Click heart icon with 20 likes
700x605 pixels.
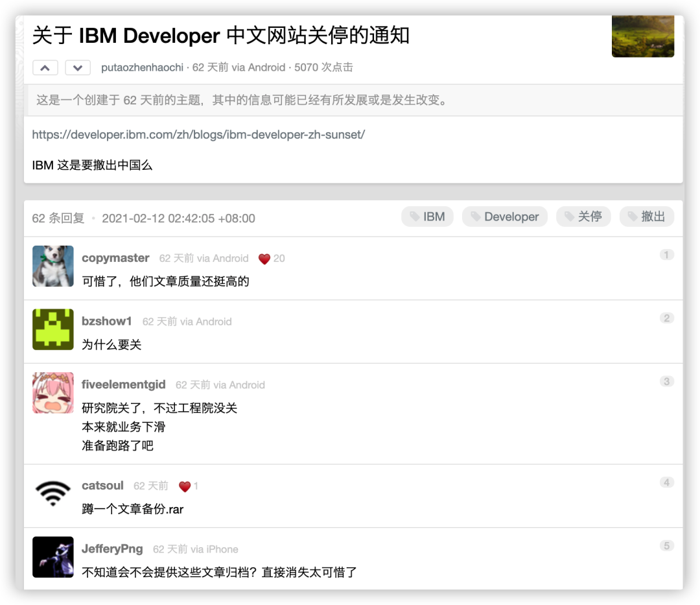click(264, 259)
